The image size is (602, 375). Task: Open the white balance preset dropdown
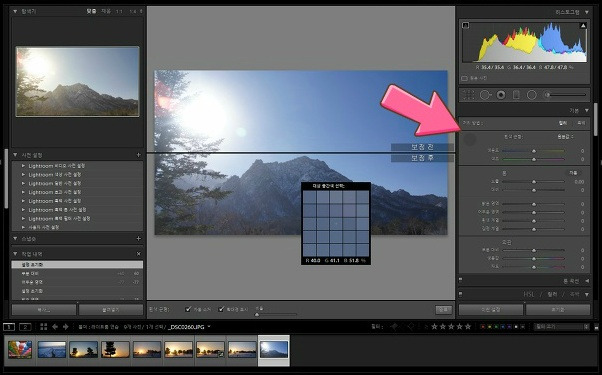(x=565, y=137)
